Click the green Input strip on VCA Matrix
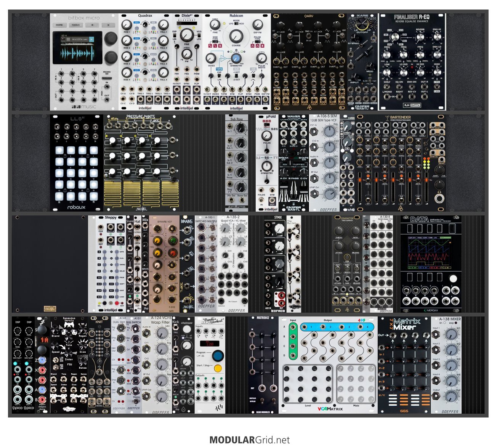The height and width of the screenshot is (448, 500). coord(293,341)
